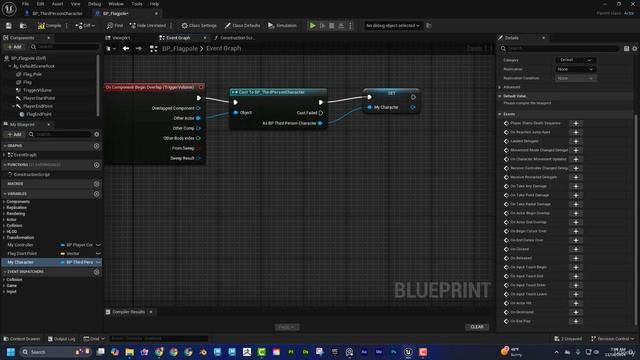Viewport: 640px width, 360px height.
Task: Focus the Details search field
Action: pyautogui.click(x=559, y=48)
